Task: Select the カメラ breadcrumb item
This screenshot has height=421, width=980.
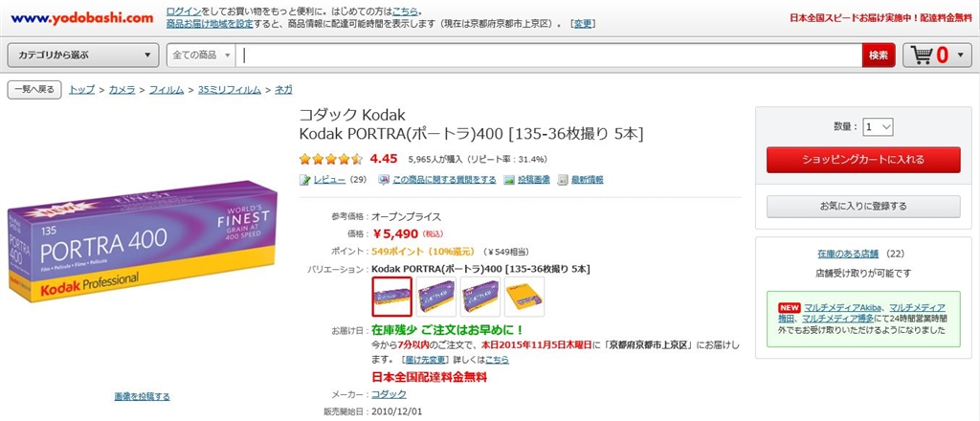Action: (122, 90)
